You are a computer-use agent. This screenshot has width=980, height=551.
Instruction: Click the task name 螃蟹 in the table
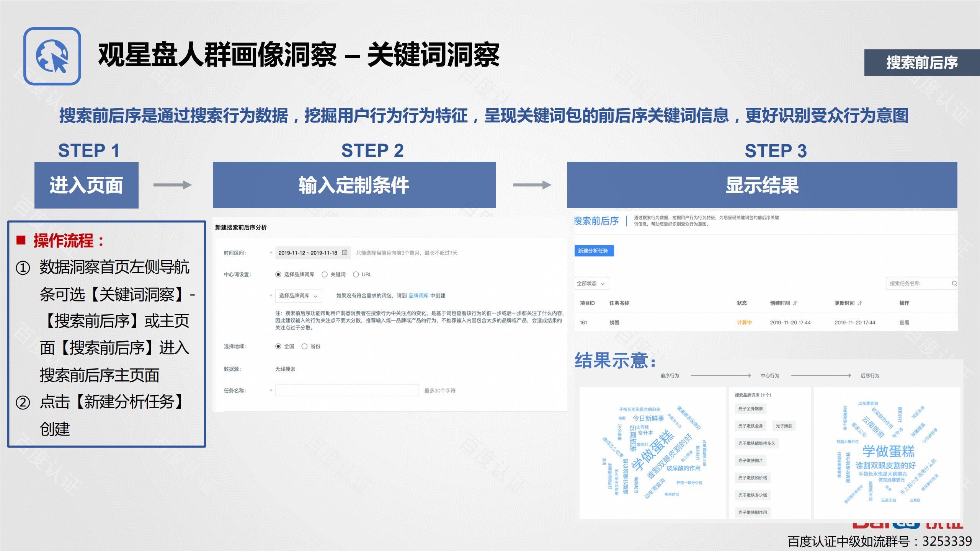tap(614, 323)
